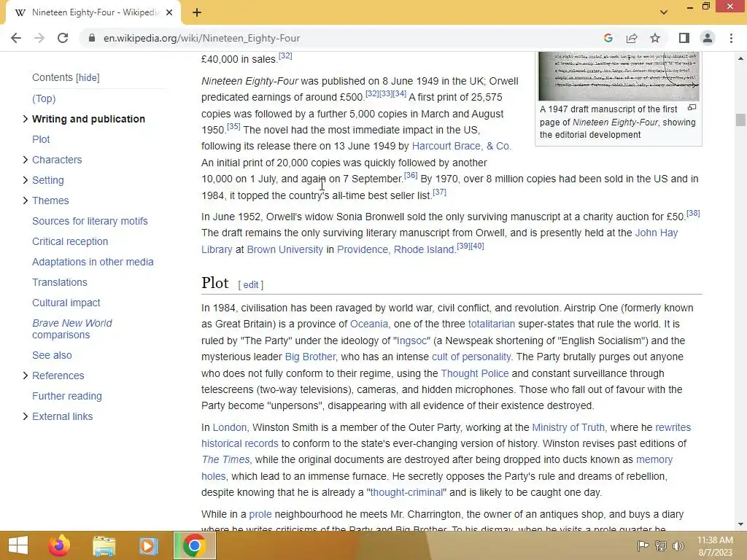Image resolution: width=747 pixels, height=560 pixels.
Task: Bookmark this page with the star
Action: click(x=655, y=38)
